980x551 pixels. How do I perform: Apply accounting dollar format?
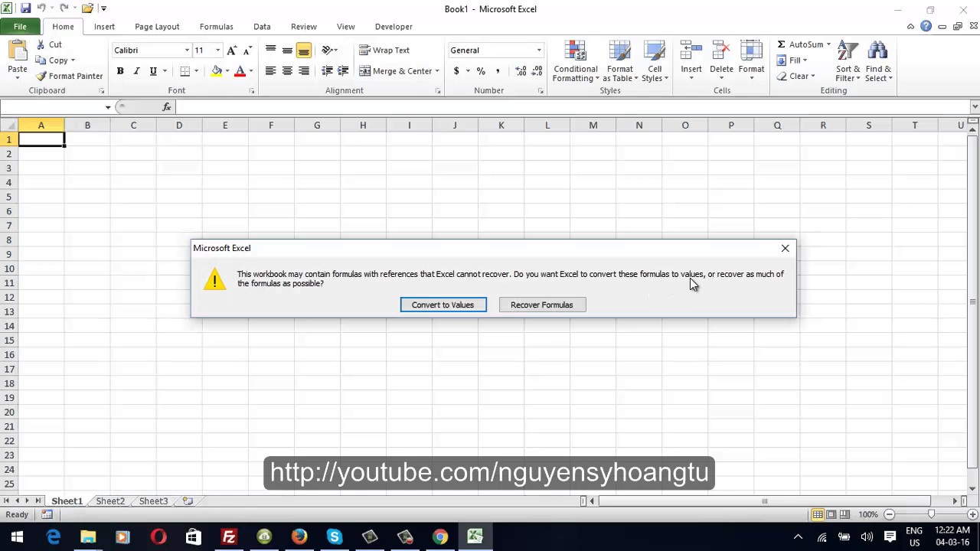click(x=456, y=71)
